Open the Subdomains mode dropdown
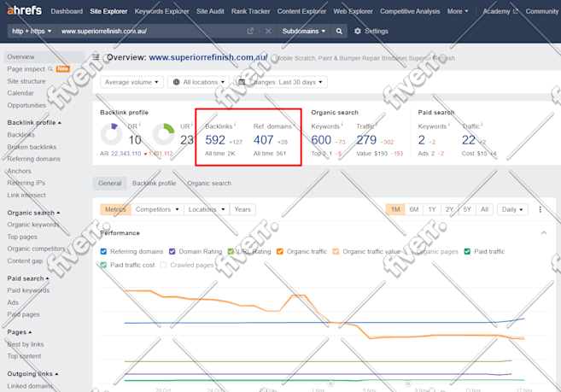The width and height of the screenshot is (561, 392). pos(304,31)
